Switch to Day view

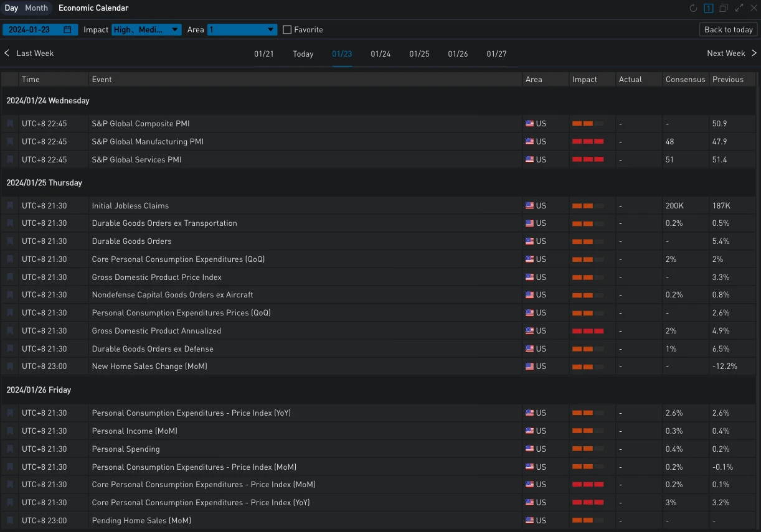(11, 8)
